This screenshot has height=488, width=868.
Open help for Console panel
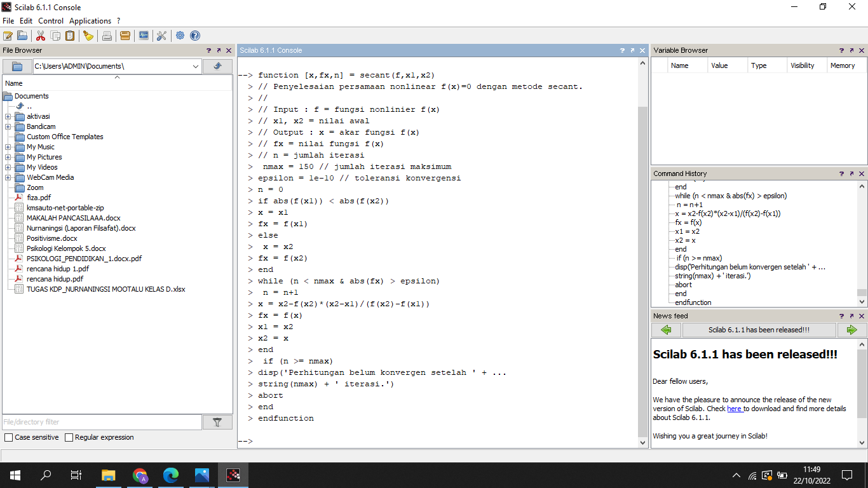click(x=622, y=50)
